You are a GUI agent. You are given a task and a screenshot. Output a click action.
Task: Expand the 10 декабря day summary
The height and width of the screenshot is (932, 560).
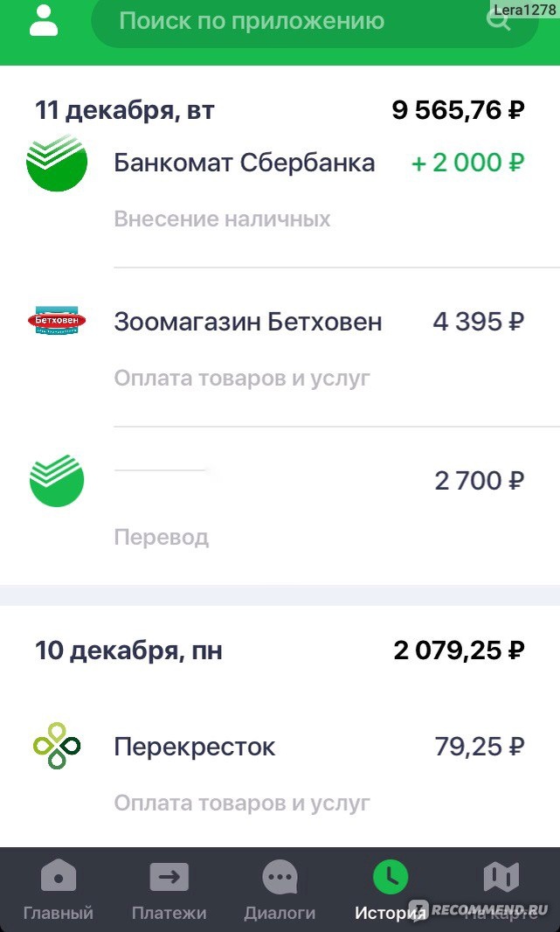coord(280,650)
